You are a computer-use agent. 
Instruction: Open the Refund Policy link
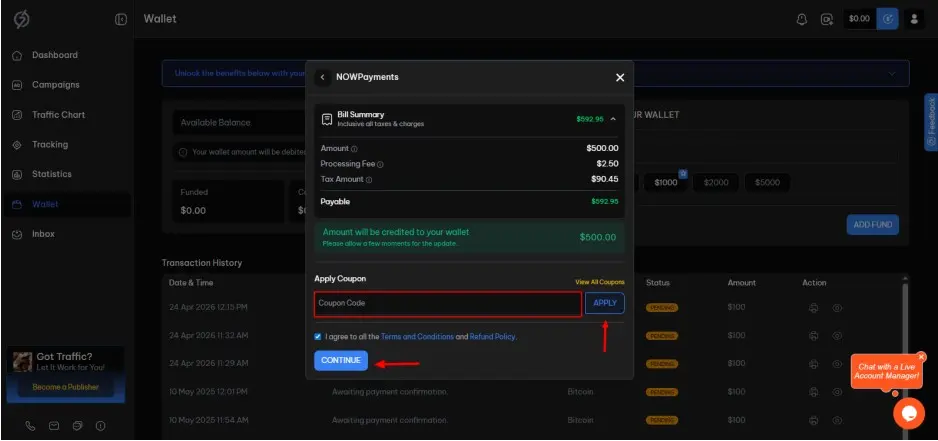tap(492, 337)
